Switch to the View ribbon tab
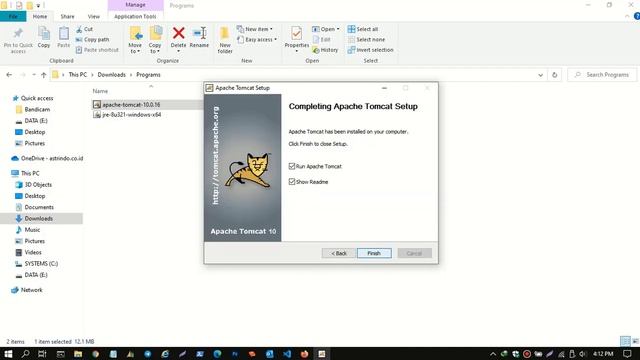 click(93, 16)
